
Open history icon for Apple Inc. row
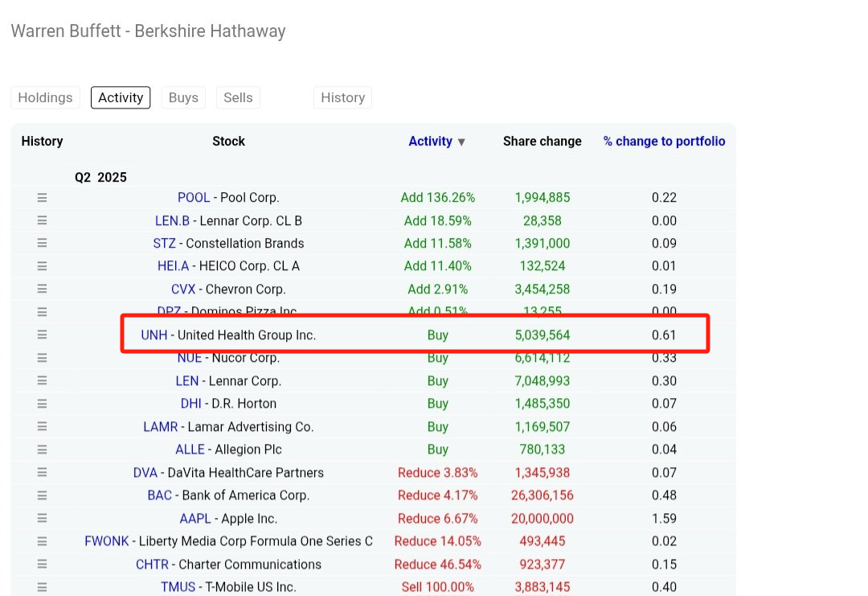[x=42, y=519]
